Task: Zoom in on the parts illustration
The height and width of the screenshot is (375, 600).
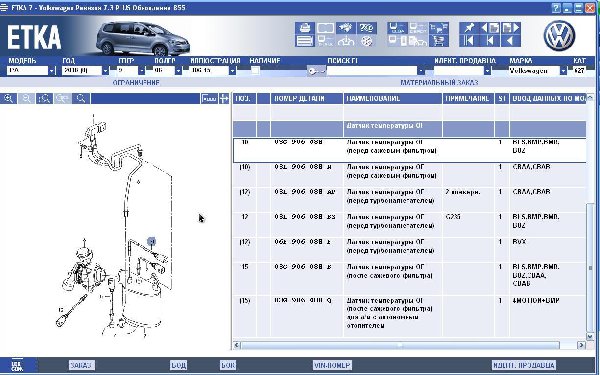Action: (x=8, y=99)
